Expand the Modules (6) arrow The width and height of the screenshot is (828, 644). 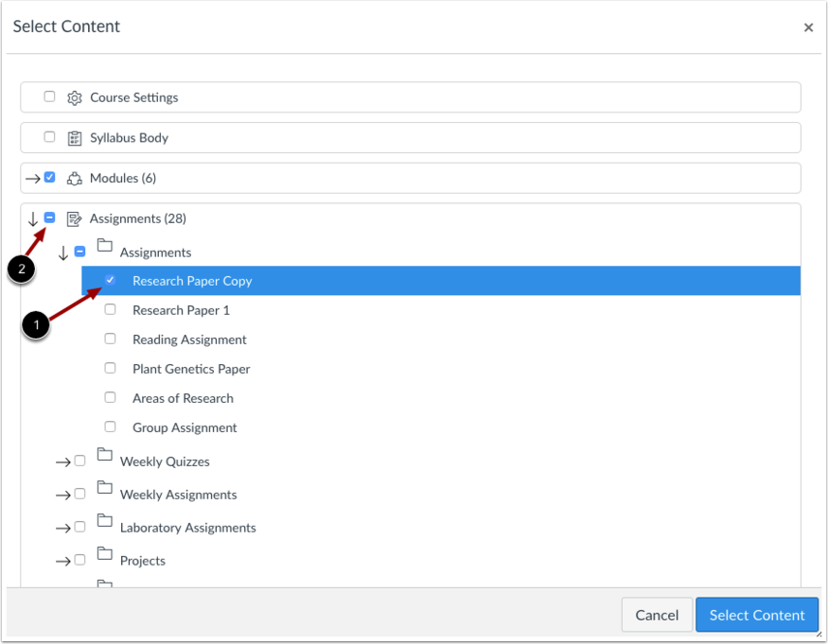[x=33, y=179]
